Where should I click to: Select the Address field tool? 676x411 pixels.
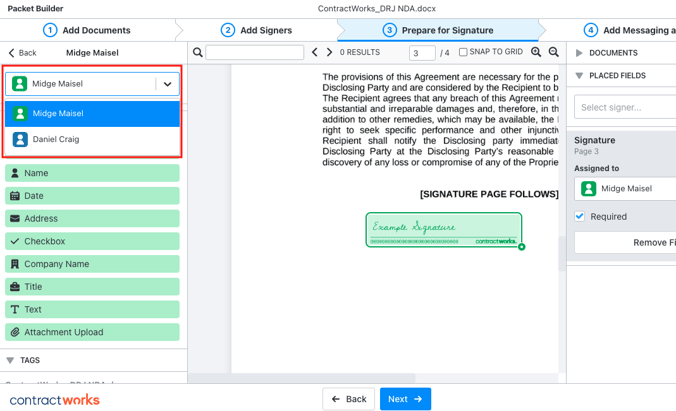(x=92, y=219)
